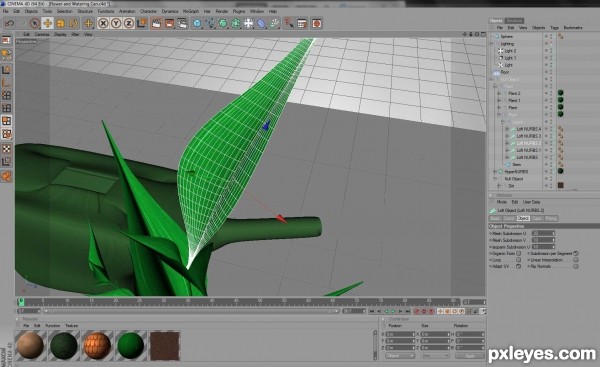Image resolution: width=600 pixels, height=367 pixels.
Task: Toggle the Linear Interpolation checkbox
Action: (576, 260)
